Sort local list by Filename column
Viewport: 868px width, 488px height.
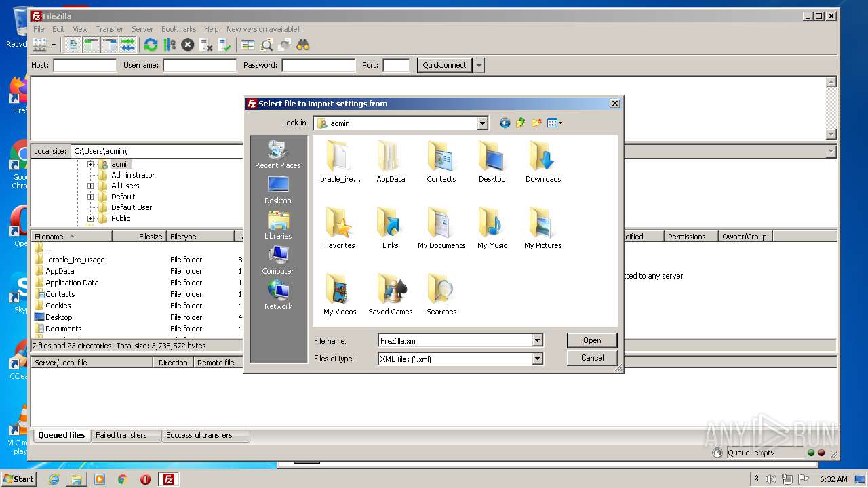pyautogui.click(x=71, y=237)
